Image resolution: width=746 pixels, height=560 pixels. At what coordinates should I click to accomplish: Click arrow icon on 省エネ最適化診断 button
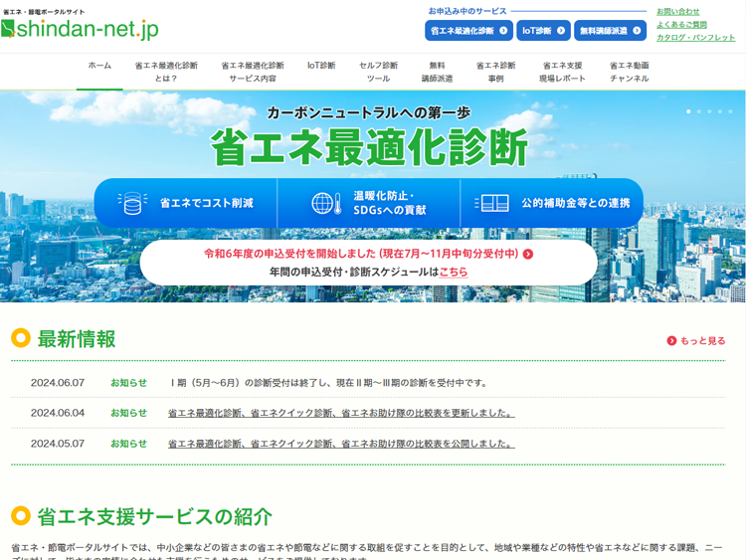coord(503,31)
